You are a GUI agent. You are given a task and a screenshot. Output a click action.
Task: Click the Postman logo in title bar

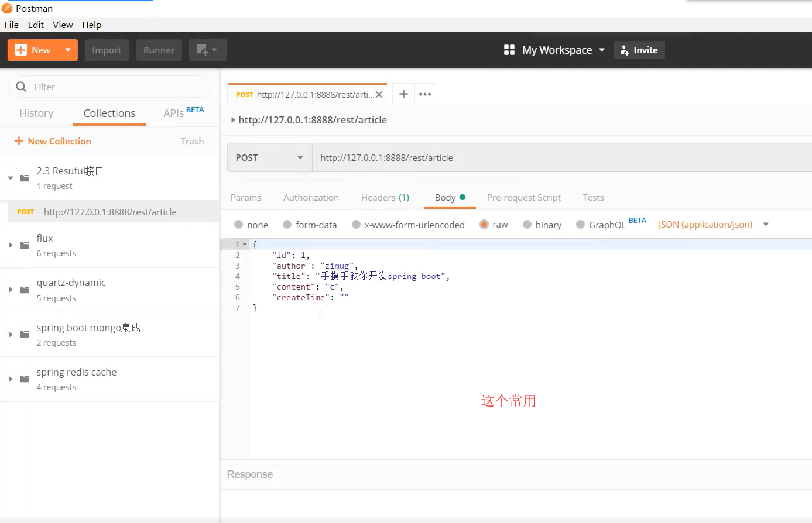coord(7,8)
